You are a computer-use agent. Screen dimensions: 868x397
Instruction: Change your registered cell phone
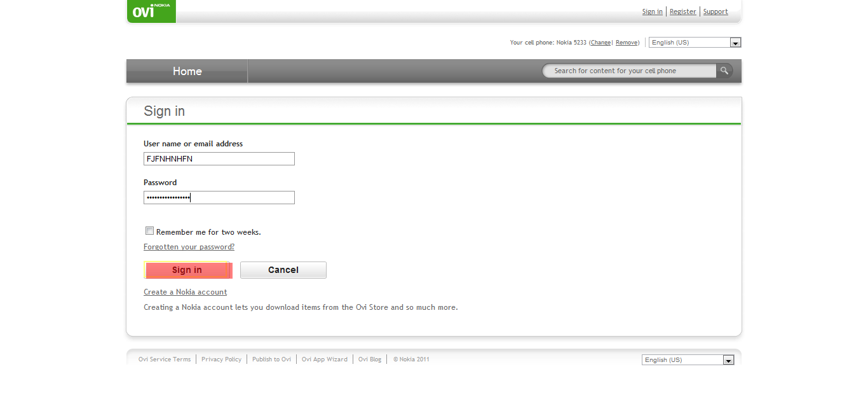click(x=600, y=42)
